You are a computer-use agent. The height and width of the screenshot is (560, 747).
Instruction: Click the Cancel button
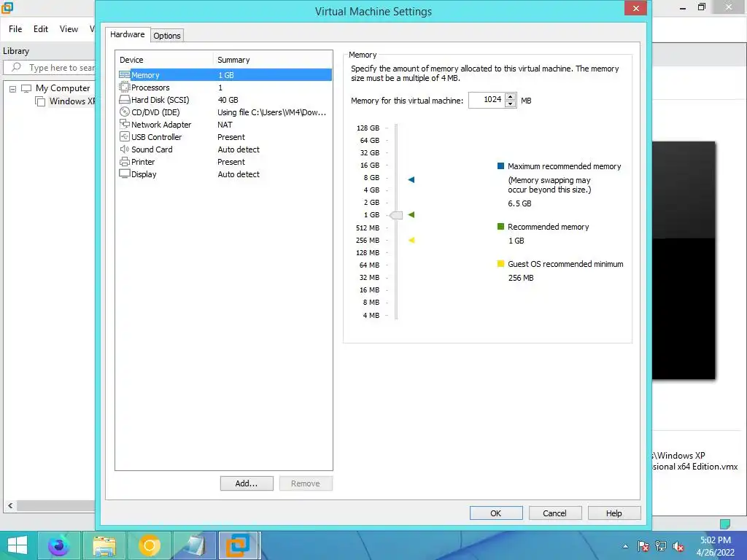point(555,513)
